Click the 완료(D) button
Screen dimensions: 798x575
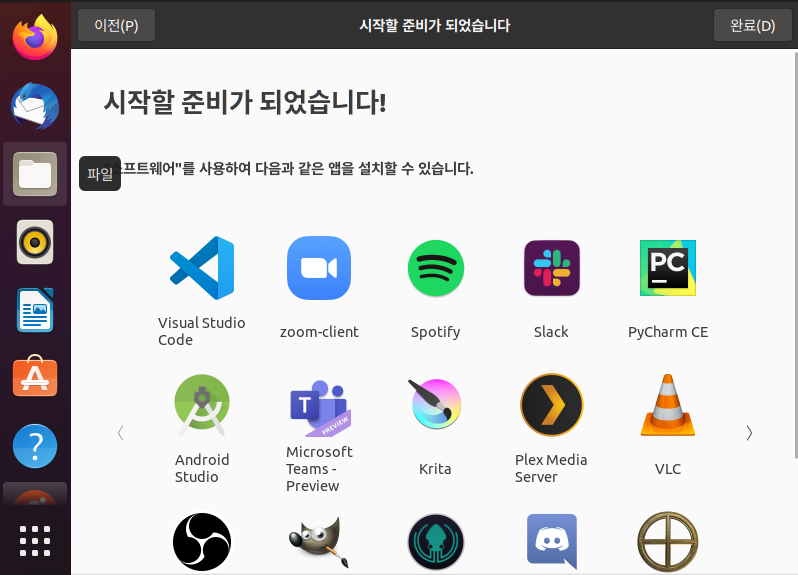click(x=753, y=25)
